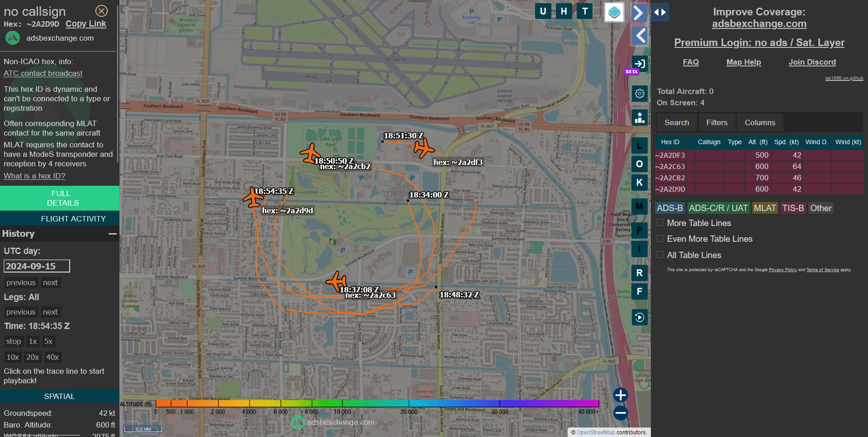Viewport: 868px width, 437px height.
Task: Open the Columns tab
Action: pyautogui.click(x=760, y=122)
